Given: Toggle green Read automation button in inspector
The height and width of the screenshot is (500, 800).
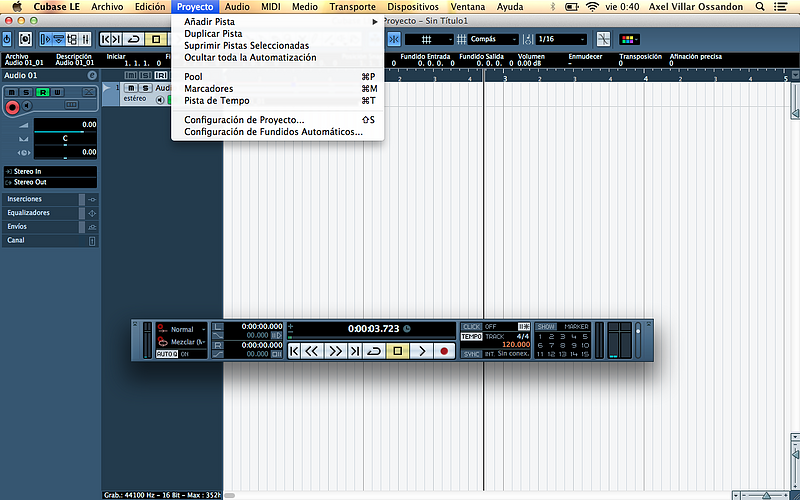Looking at the screenshot, I should pyautogui.click(x=42, y=92).
